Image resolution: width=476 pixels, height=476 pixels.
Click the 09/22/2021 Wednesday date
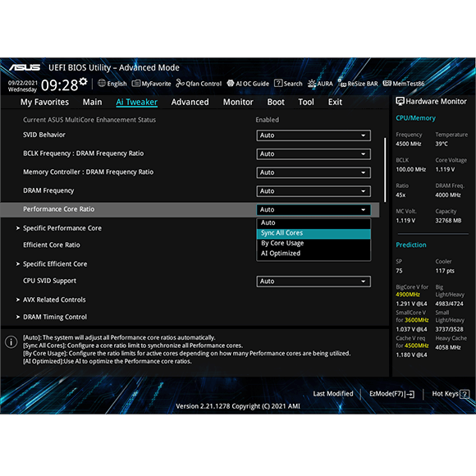tap(22, 86)
